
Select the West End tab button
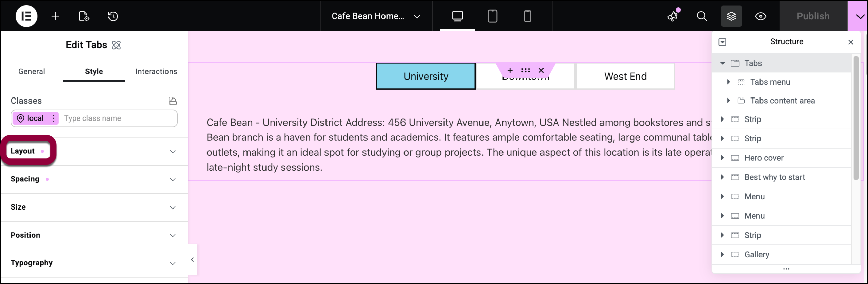point(625,76)
